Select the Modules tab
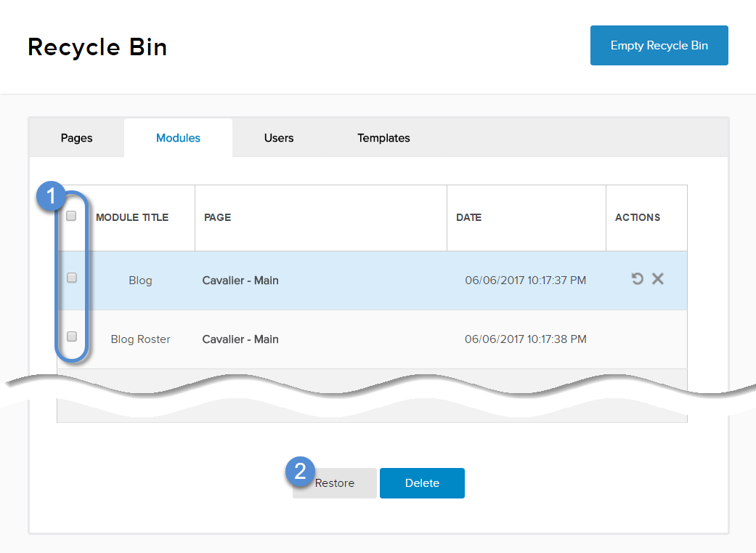Image resolution: width=756 pixels, height=553 pixels. coord(179,138)
